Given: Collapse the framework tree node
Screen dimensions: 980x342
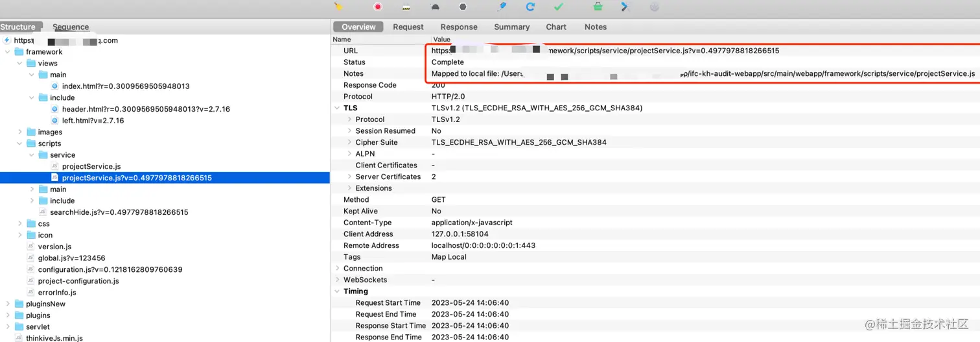Looking at the screenshot, I should click(8, 52).
